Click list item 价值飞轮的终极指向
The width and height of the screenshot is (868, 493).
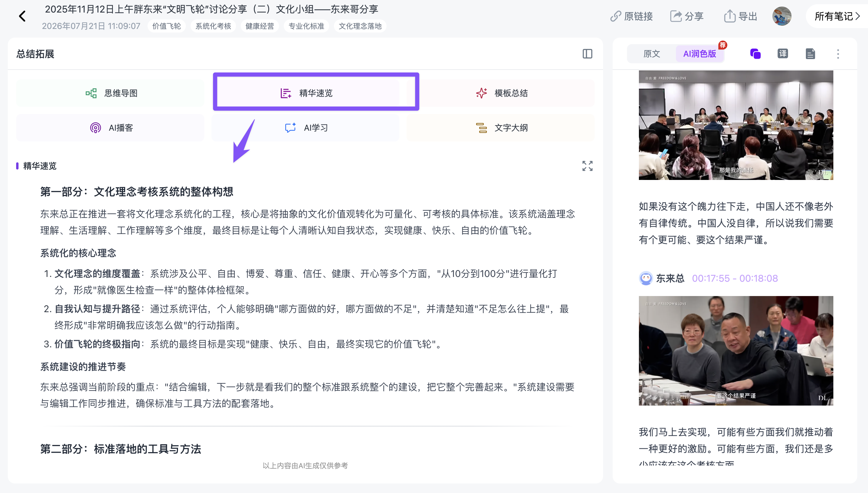[97, 344]
